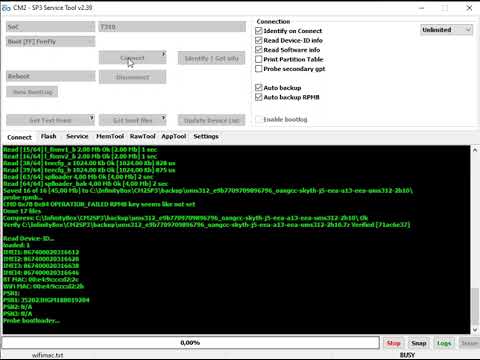Click the WiFi MAC line in log
Image resolution: width=480 pixels, height=360 pixels.
click(x=44, y=286)
